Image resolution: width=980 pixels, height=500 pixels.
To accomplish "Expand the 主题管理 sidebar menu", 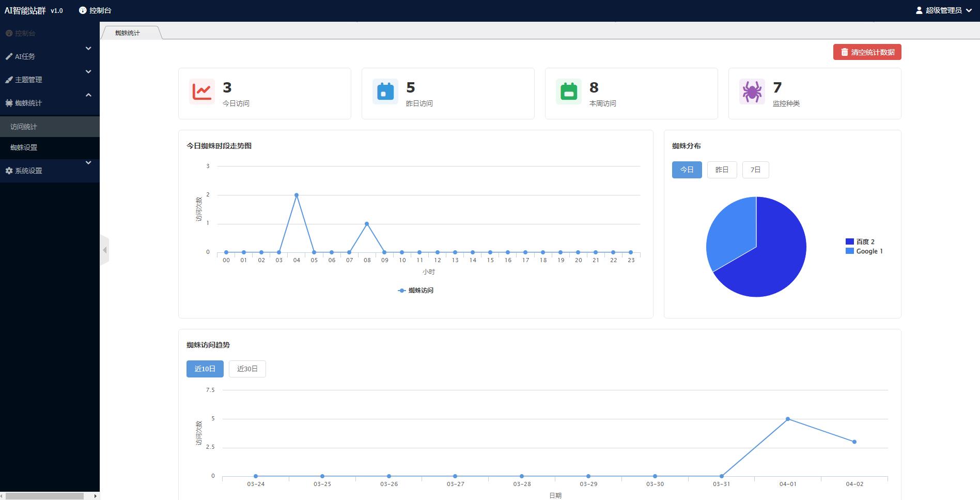I will [49, 80].
